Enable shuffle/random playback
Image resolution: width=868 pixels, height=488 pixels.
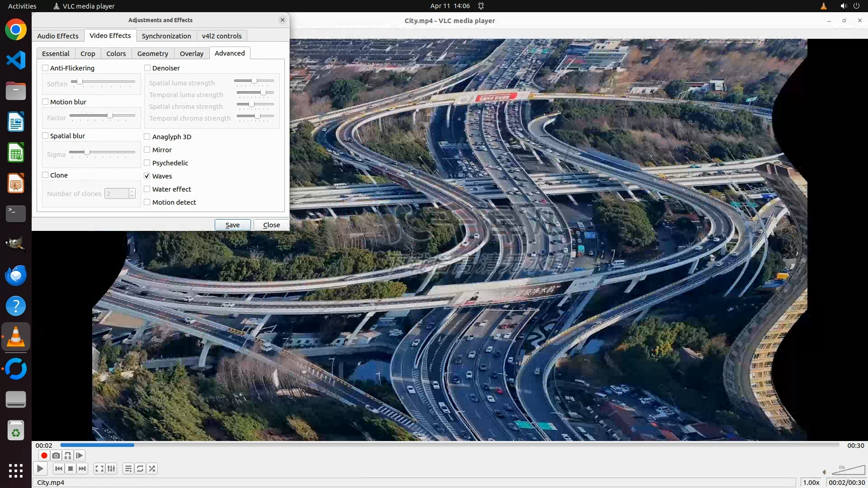(152, 469)
